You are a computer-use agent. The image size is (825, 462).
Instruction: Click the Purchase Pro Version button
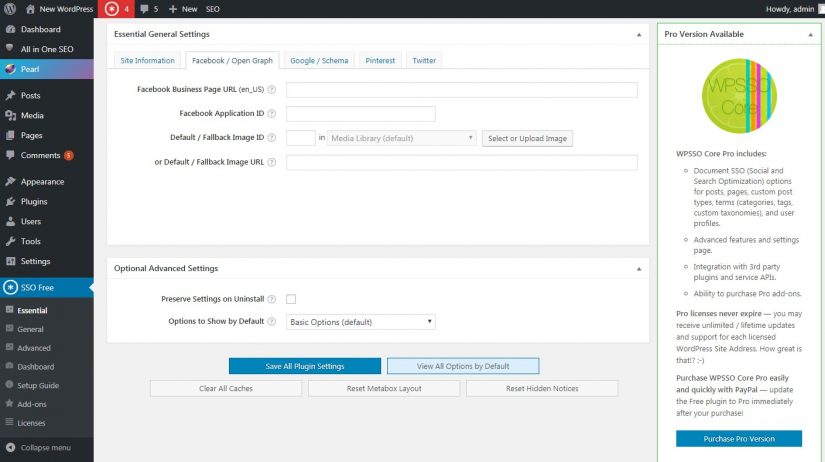tap(739, 438)
